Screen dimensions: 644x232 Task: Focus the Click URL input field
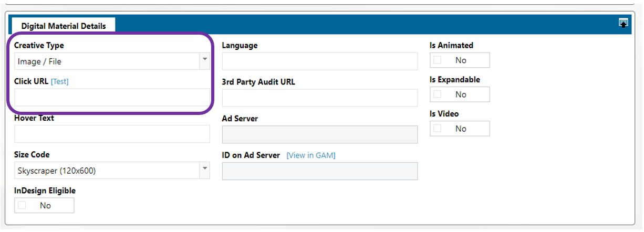[112, 98]
